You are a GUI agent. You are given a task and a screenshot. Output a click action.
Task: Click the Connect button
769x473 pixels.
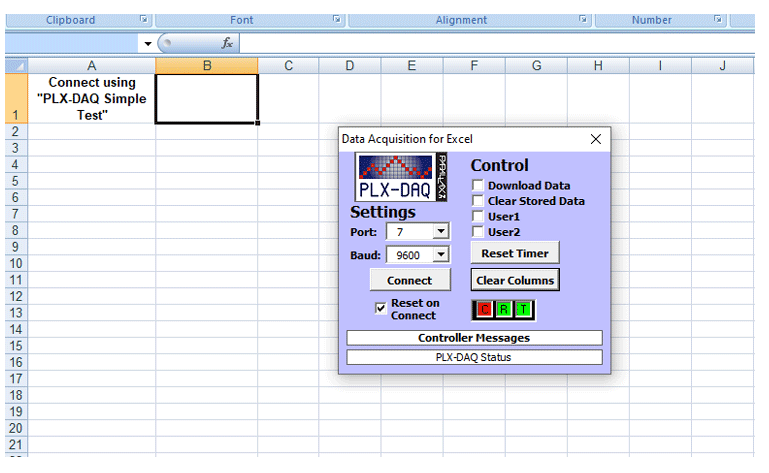tap(410, 280)
